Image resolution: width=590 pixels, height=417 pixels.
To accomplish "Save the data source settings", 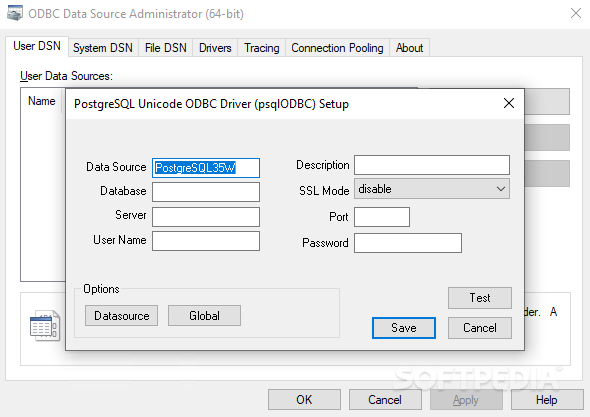I will (x=404, y=328).
